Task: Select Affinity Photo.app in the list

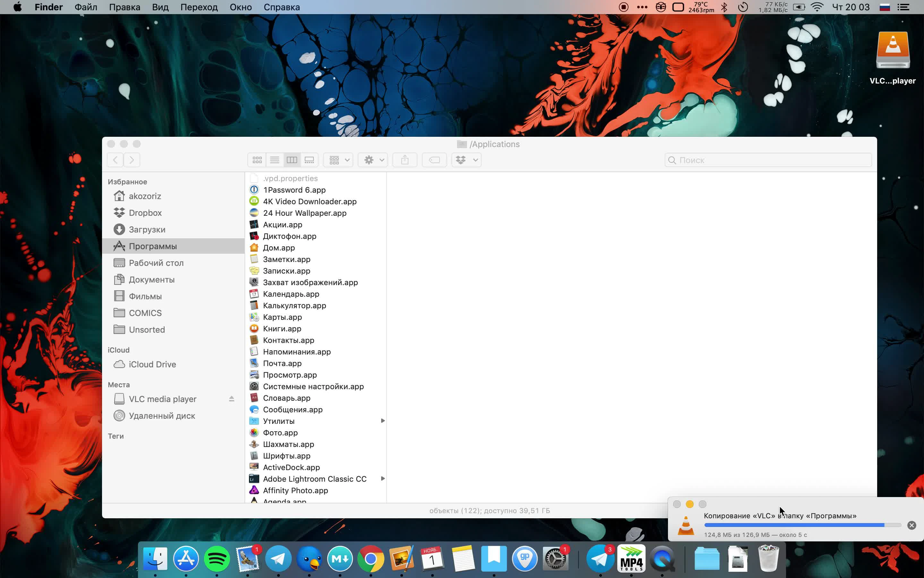Action: click(x=316, y=490)
